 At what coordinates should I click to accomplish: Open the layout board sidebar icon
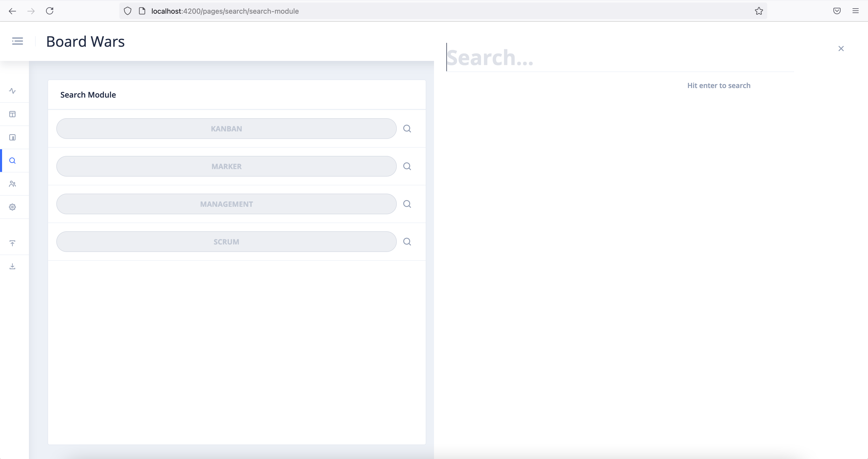pos(12,114)
